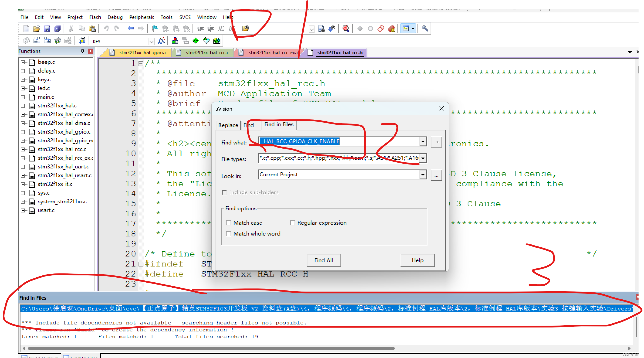Open the Peripherals menu
644x358 pixels.
(142, 17)
